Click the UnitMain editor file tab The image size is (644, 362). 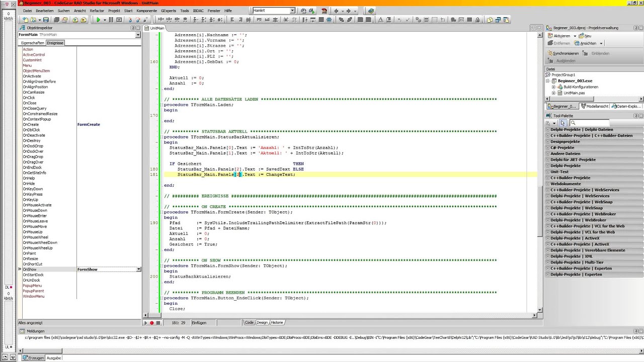[x=154, y=28]
